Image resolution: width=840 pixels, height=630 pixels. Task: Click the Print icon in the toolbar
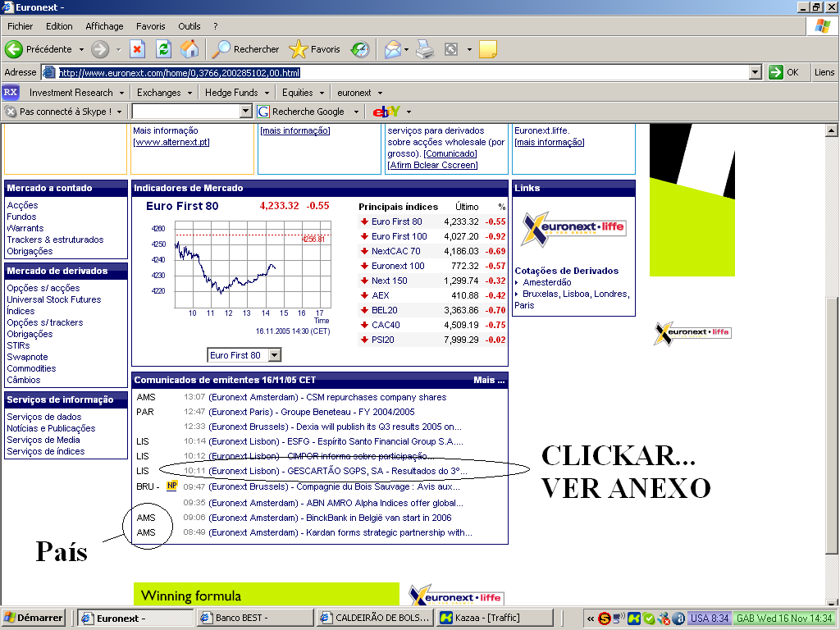coord(425,49)
